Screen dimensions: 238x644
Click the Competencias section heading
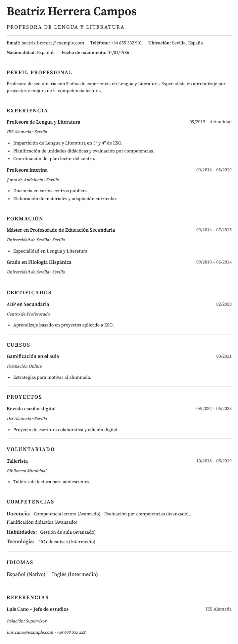[30, 502]
